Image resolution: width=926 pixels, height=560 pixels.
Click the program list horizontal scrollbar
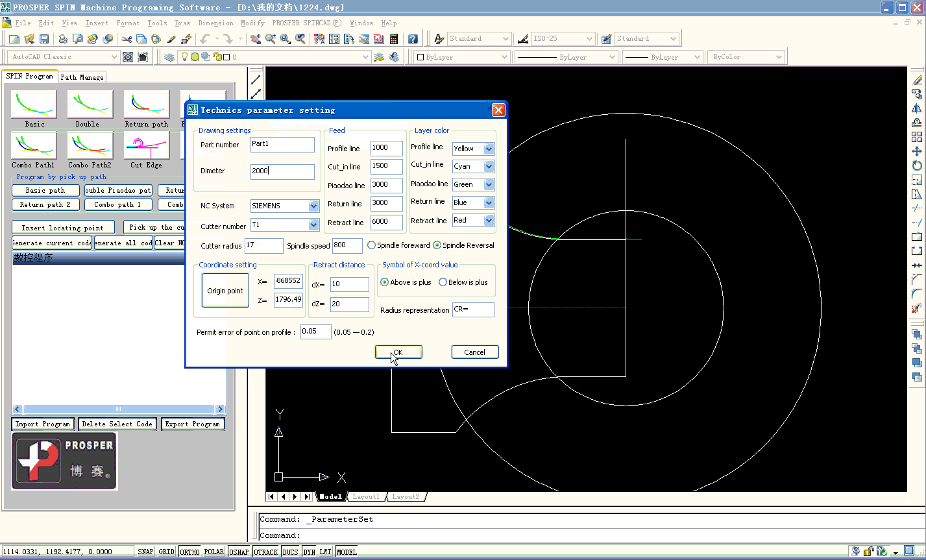click(118, 409)
